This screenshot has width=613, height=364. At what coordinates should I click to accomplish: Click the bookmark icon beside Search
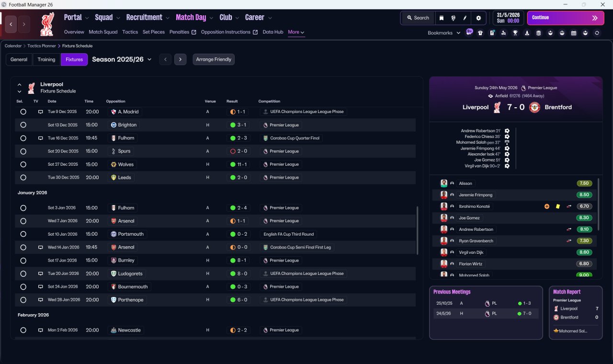click(x=442, y=18)
